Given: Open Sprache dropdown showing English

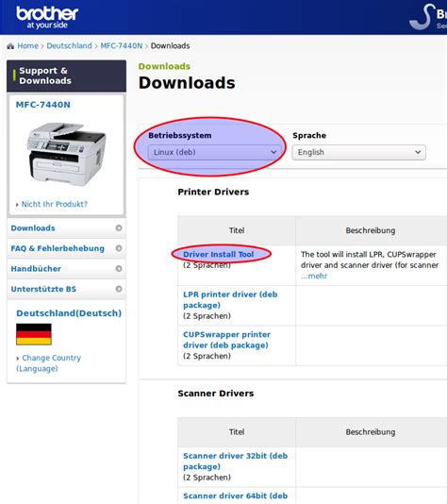Looking at the screenshot, I should (x=358, y=152).
